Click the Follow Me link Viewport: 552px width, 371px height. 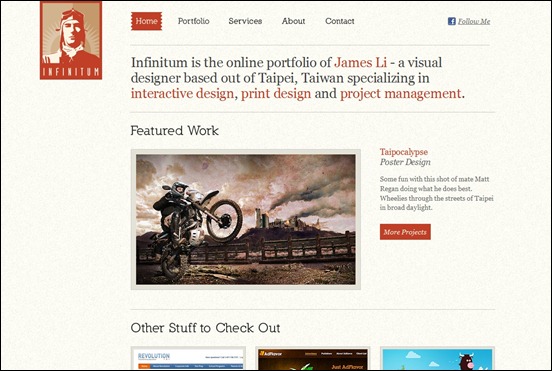tap(474, 21)
